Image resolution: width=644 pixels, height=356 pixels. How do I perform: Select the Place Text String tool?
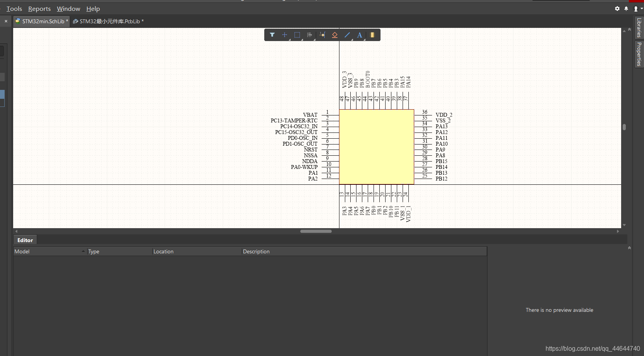click(360, 35)
